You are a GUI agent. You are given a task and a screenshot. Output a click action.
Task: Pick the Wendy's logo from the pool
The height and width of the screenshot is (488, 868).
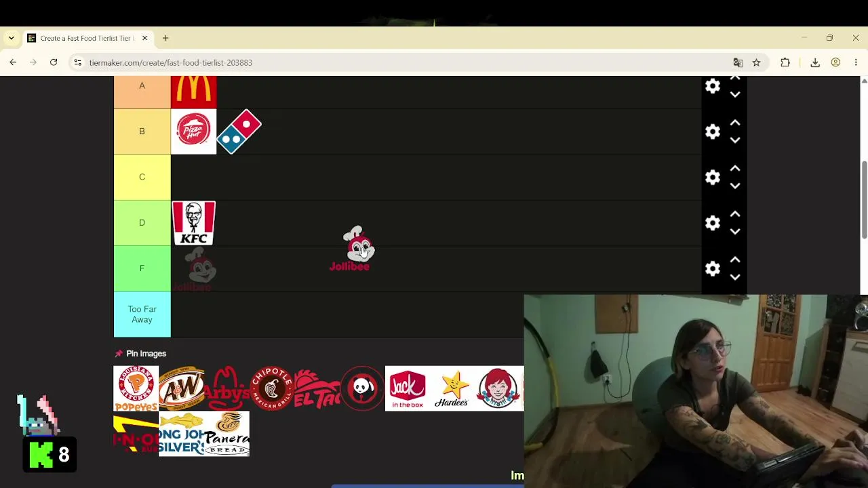pyautogui.click(x=500, y=388)
